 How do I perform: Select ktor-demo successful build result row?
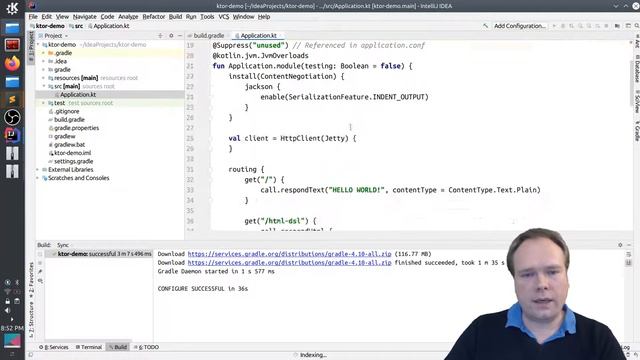98,254
